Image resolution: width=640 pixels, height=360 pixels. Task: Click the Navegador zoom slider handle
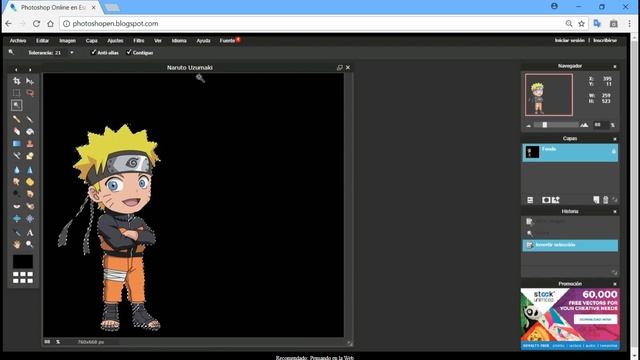(544, 125)
